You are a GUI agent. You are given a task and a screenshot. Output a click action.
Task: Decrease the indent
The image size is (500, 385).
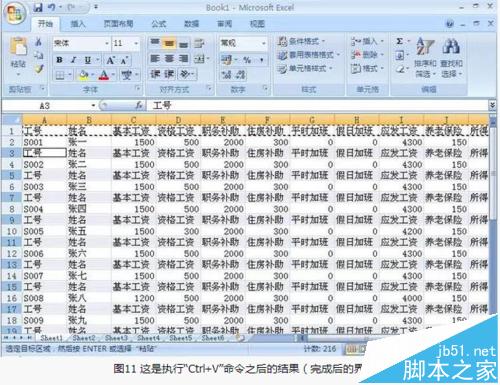155,74
